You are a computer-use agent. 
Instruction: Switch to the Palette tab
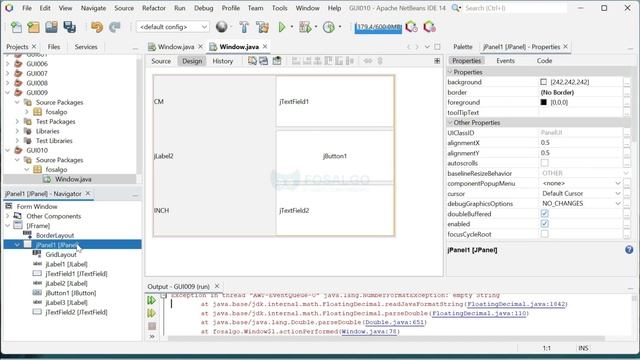(x=462, y=47)
